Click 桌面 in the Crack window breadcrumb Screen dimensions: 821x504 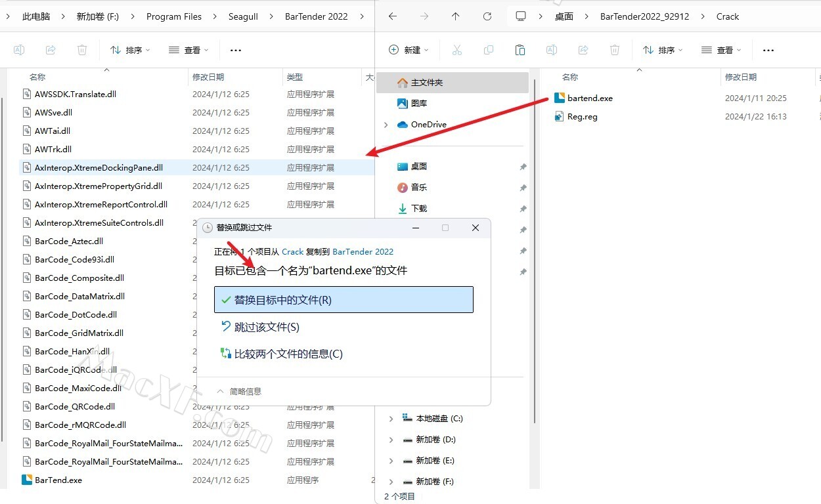tap(564, 16)
